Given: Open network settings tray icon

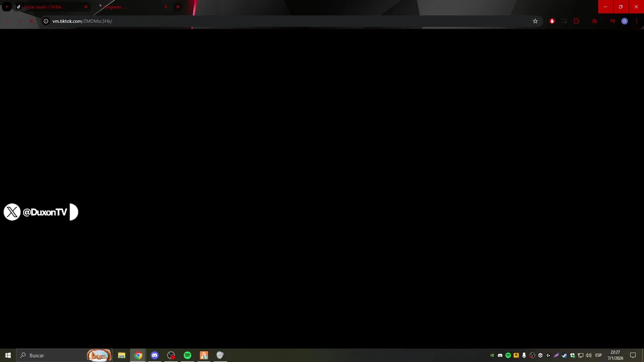Looking at the screenshot, I should (581, 355).
